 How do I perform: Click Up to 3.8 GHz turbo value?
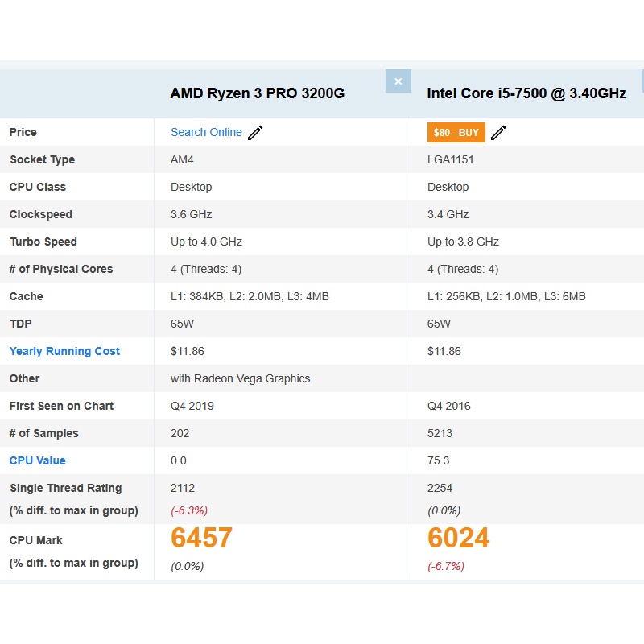(x=463, y=242)
